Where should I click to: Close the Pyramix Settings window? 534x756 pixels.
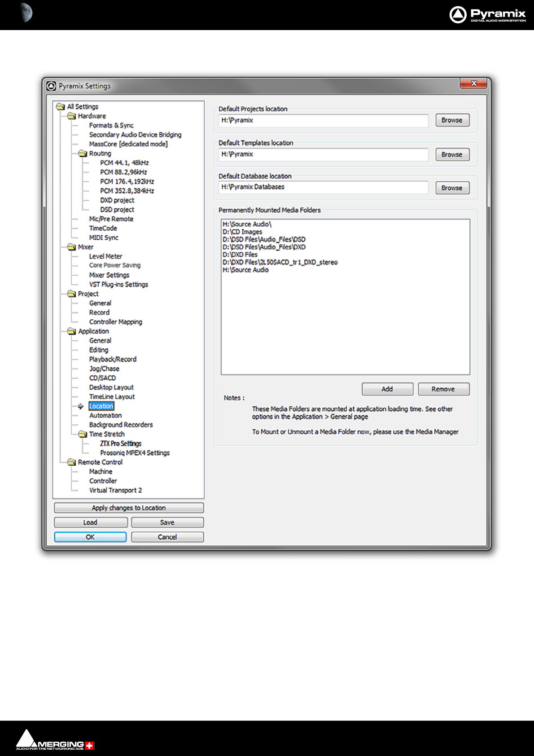pyautogui.click(x=473, y=84)
